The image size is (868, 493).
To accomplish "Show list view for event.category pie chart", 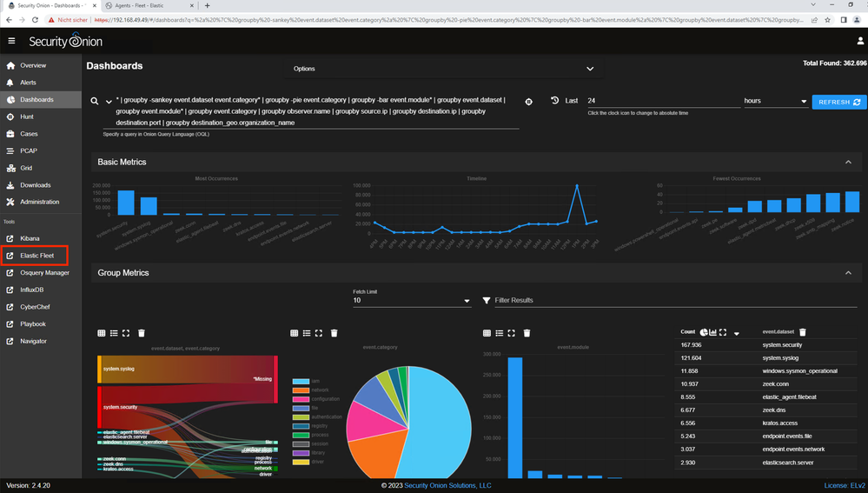I will coord(306,333).
